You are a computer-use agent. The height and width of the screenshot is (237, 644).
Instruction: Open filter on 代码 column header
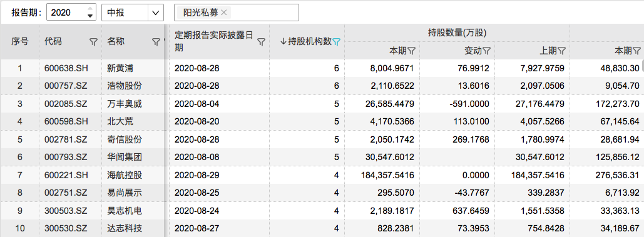(x=93, y=41)
